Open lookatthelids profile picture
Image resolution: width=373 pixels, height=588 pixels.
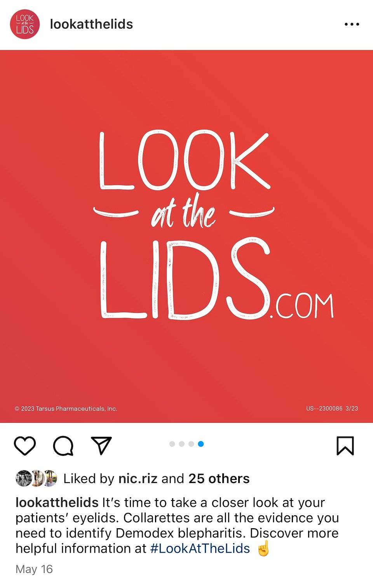click(25, 24)
